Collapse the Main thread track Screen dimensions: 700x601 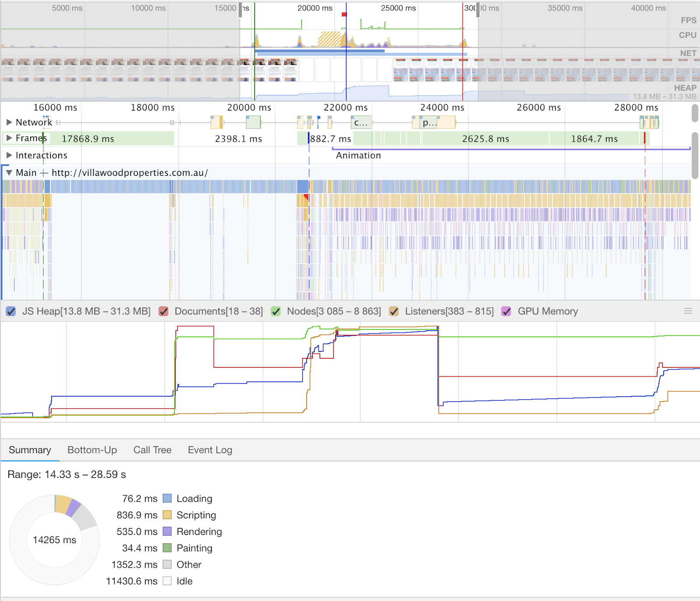9,173
